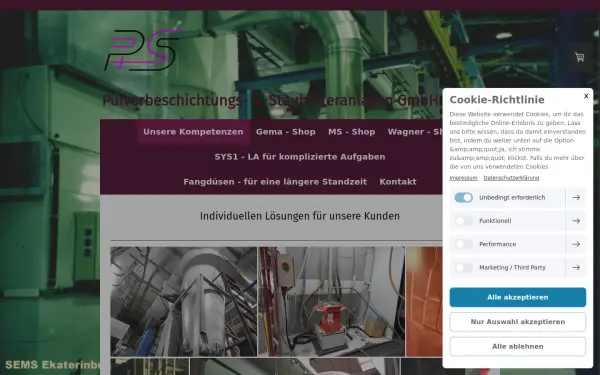Click the Alle akzeptieren button
The height and width of the screenshot is (375, 600).
coord(517,297)
